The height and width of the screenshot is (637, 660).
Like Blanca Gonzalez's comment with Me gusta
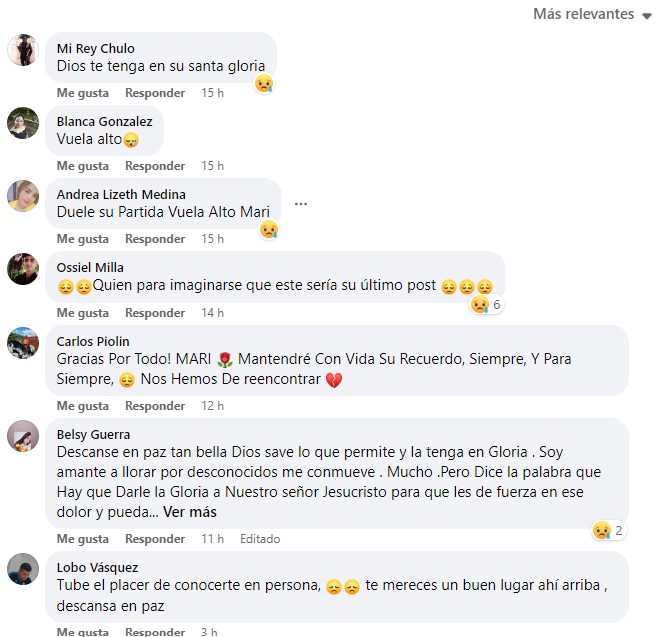point(83,166)
